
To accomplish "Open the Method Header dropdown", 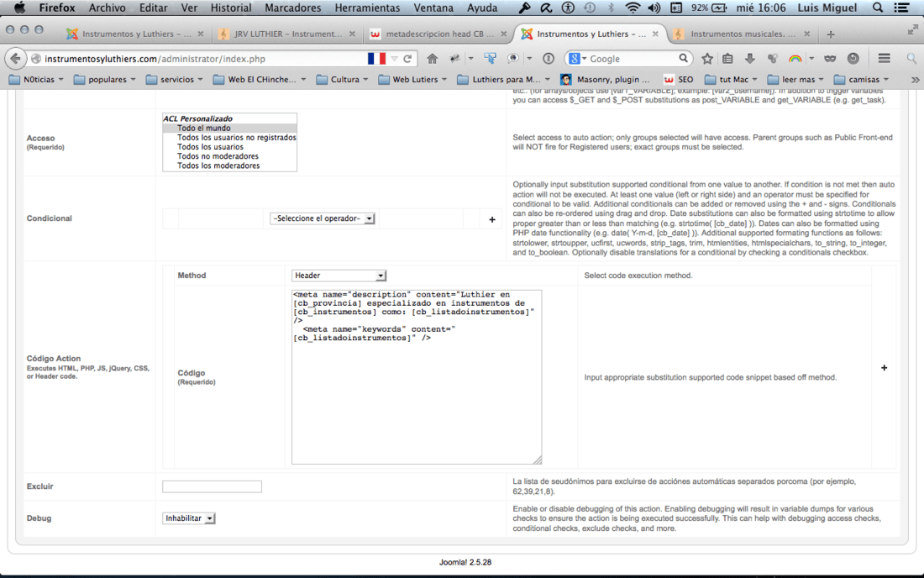I will click(x=339, y=276).
